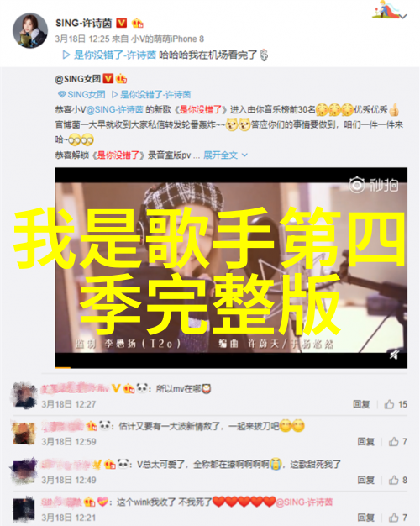420x526 pixels.
Task: Click the panda badge icon in first comment
Action: (143, 388)
